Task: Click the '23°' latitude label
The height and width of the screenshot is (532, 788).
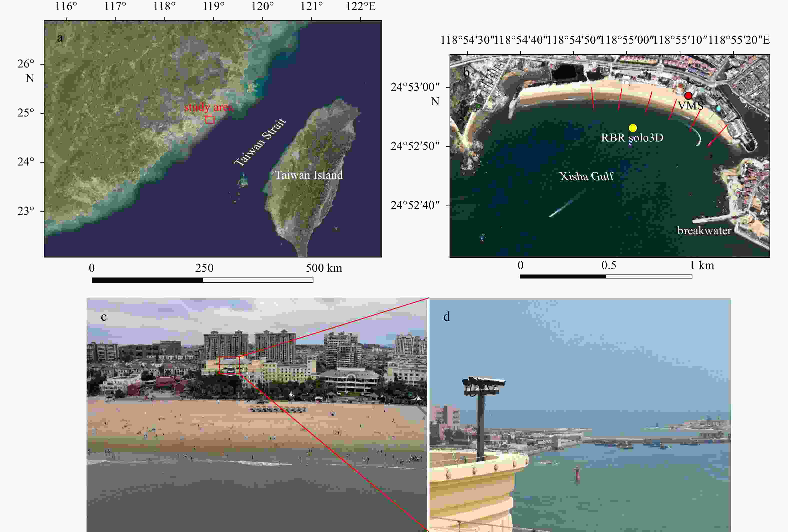Action: (x=26, y=211)
